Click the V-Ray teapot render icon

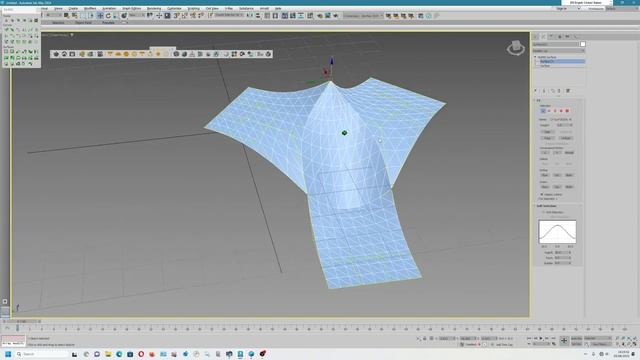pos(56,54)
